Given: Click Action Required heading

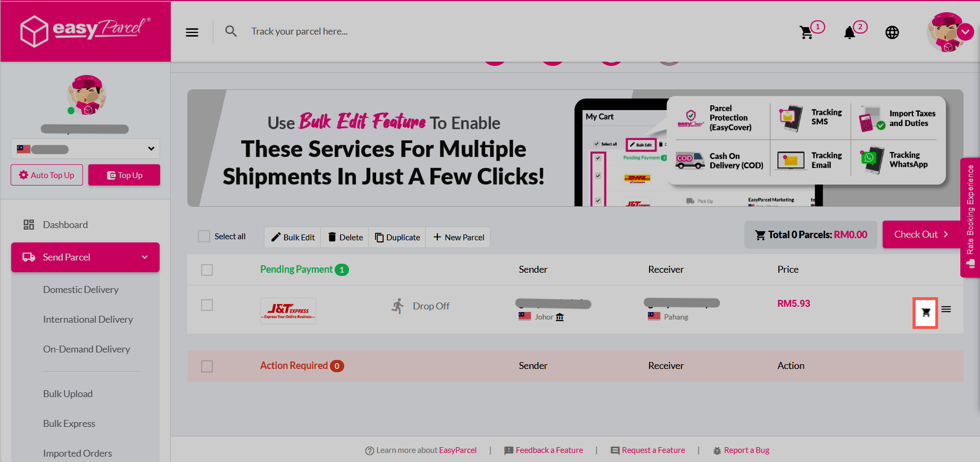Looking at the screenshot, I should (x=294, y=366).
